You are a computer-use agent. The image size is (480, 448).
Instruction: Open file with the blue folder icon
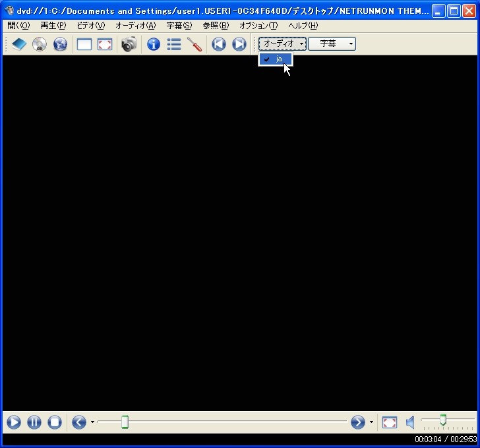(19, 44)
